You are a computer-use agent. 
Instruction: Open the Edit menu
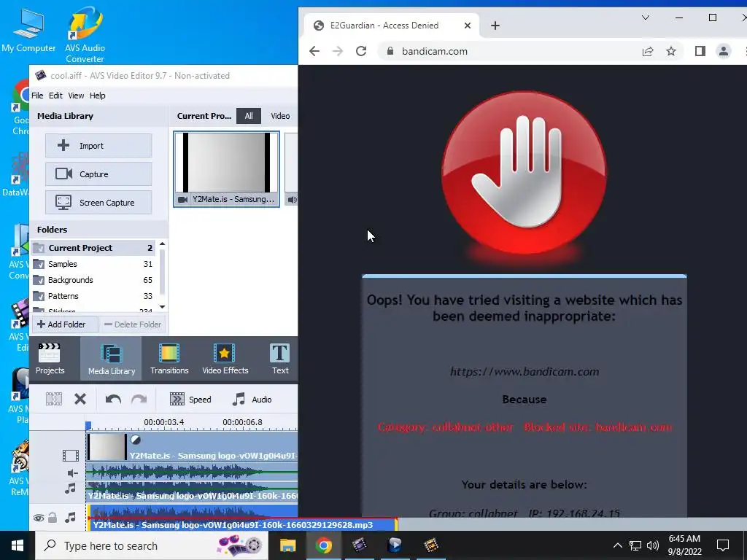pos(55,96)
